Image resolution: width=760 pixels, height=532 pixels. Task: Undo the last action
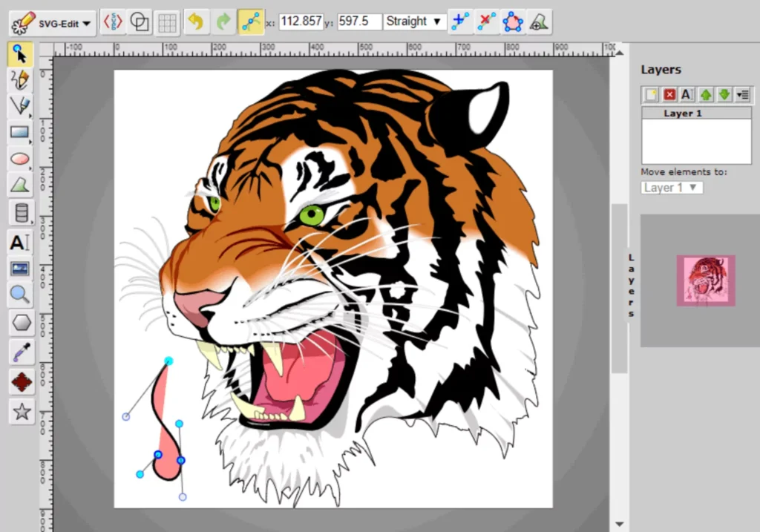pos(196,22)
